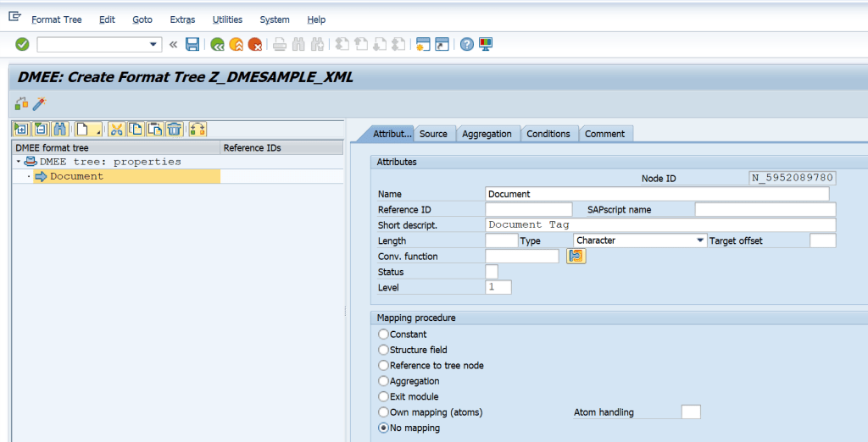Click the Name input field

coord(657,194)
